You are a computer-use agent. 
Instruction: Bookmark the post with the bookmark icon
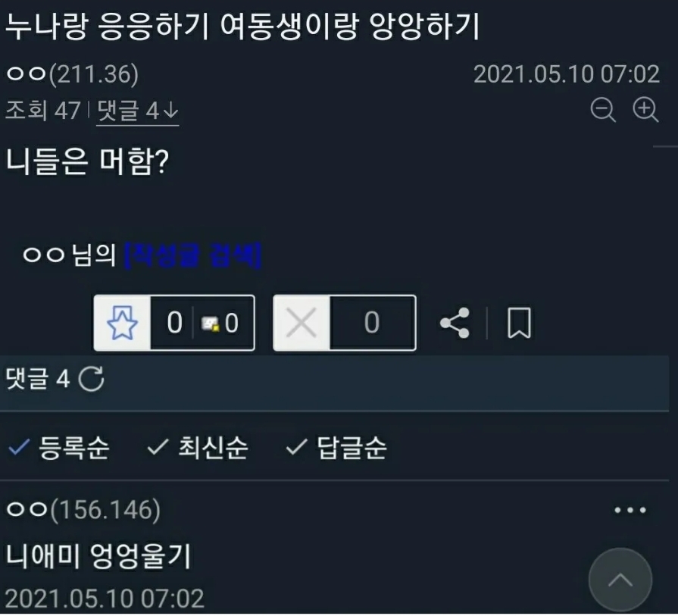[519, 323]
